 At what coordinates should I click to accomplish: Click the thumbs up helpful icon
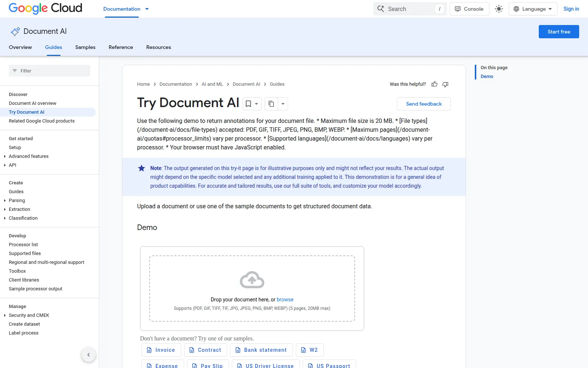434,84
